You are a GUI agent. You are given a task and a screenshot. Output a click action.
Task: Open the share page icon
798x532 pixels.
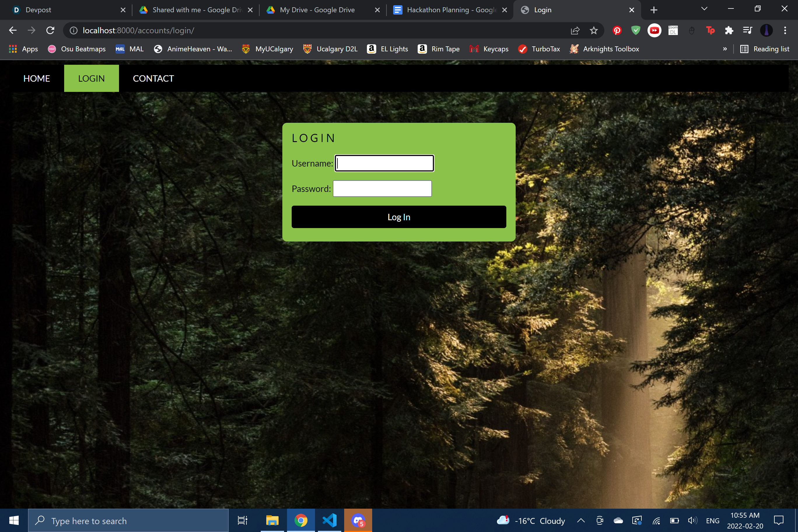pyautogui.click(x=575, y=31)
